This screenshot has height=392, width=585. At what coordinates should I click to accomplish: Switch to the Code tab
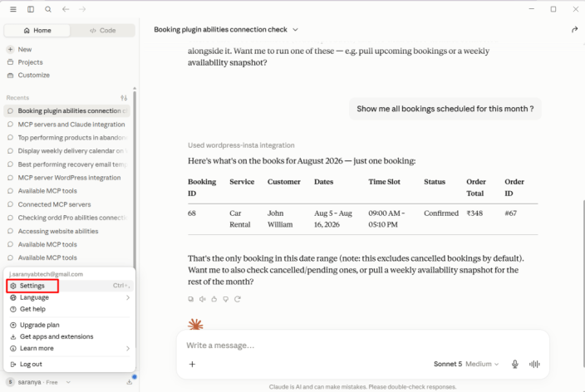point(102,31)
